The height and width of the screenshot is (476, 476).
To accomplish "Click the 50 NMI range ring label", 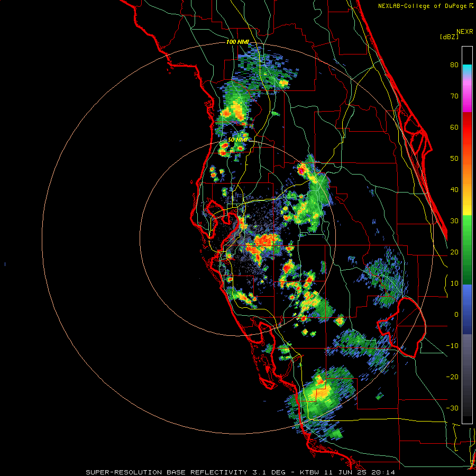I will click(x=237, y=140).
